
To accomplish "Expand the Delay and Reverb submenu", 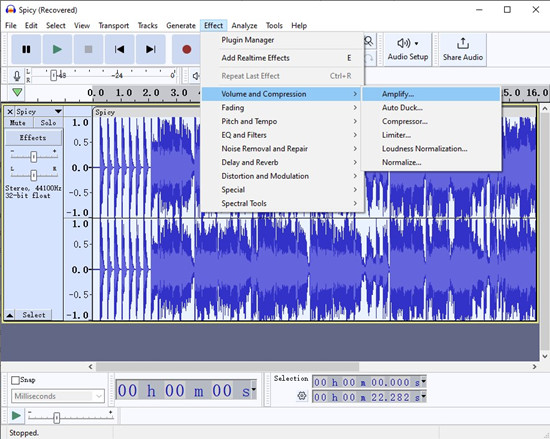I will [282, 162].
